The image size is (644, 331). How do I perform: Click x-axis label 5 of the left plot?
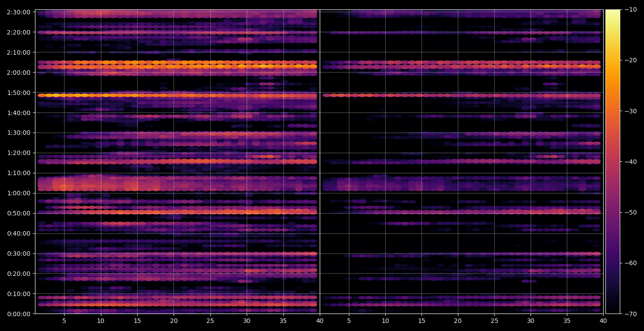tap(64, 321)
